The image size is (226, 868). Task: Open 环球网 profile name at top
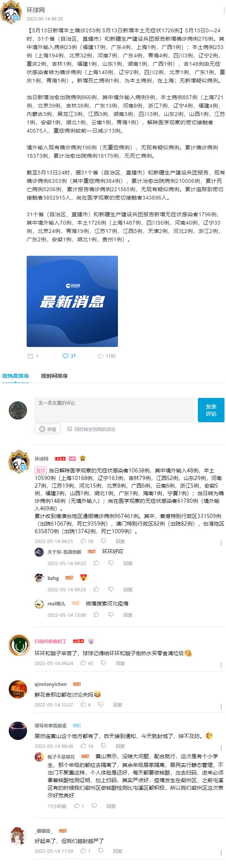[x=35, y=10]
